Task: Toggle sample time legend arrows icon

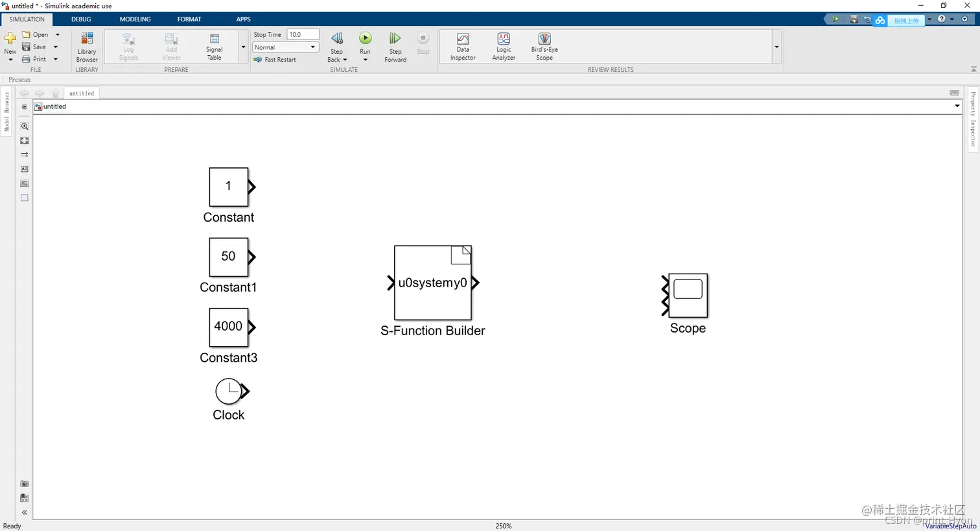Action: (25, 155)
